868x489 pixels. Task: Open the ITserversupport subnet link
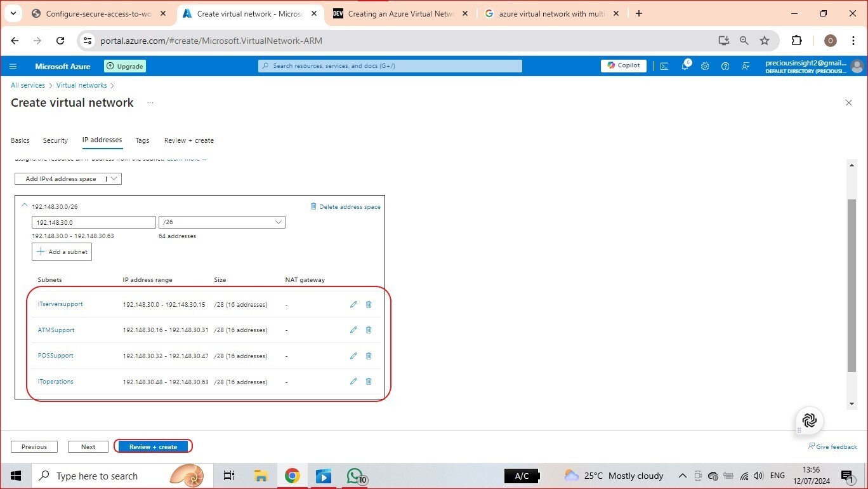(x=60, y=304)
